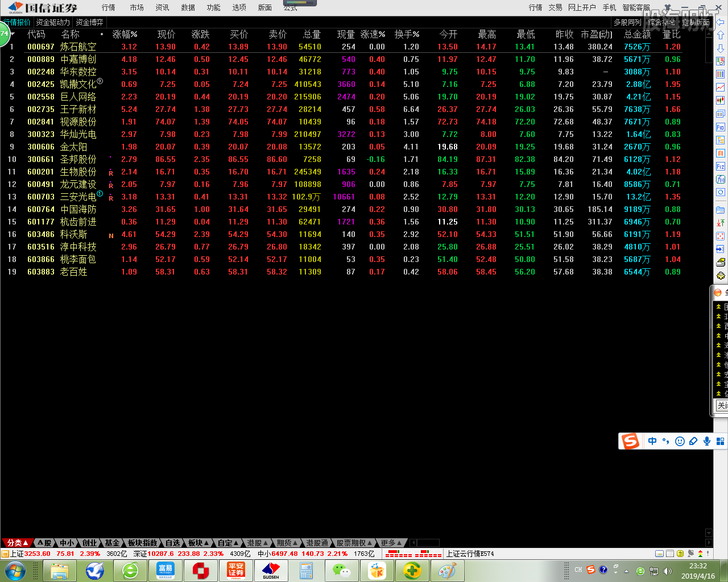
Task: Click the 多股同列 button
Action: (627, 22)
